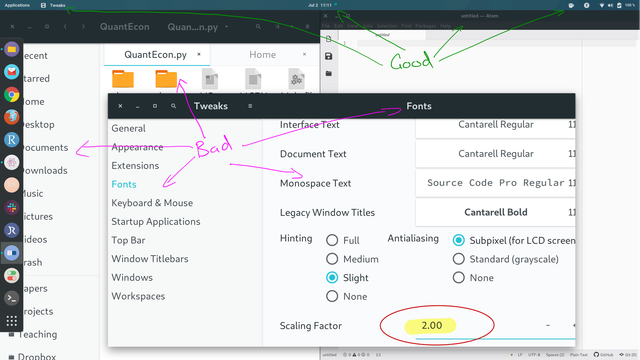Click the open folder icon in Atom toolbar

329,73
